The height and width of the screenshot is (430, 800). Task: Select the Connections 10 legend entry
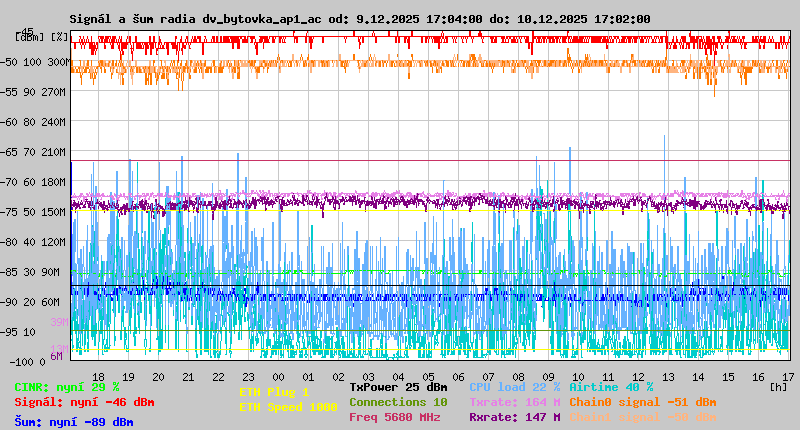click(x=398, y=402)
